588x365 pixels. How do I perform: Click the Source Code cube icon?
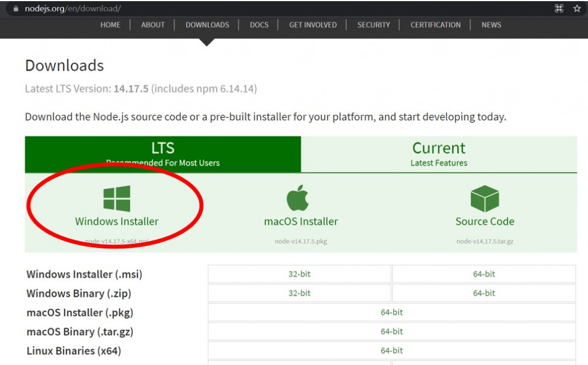click(x=485, y=199)
